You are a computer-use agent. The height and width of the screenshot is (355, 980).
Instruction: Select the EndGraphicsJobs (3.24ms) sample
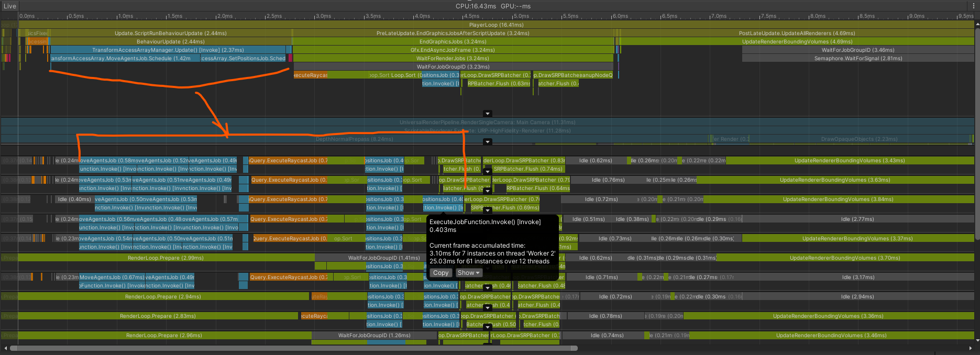pyautogui.click(x=453, y=42)
